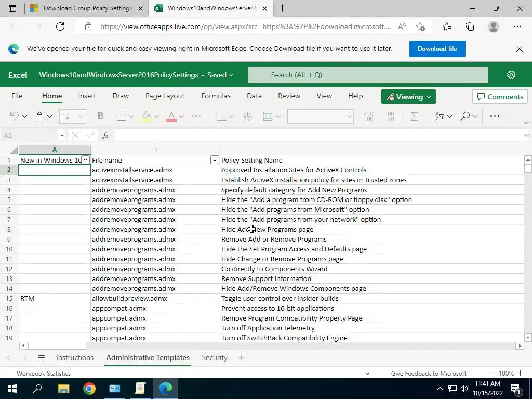Click the Increase Decimal icon
Viewport: 532px width, 399px height.
coord(369,116)
